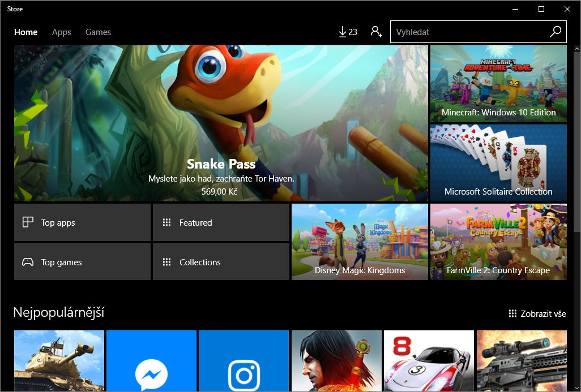Open the Top apps button
The image size is (581, 392).
click(82, 222)
